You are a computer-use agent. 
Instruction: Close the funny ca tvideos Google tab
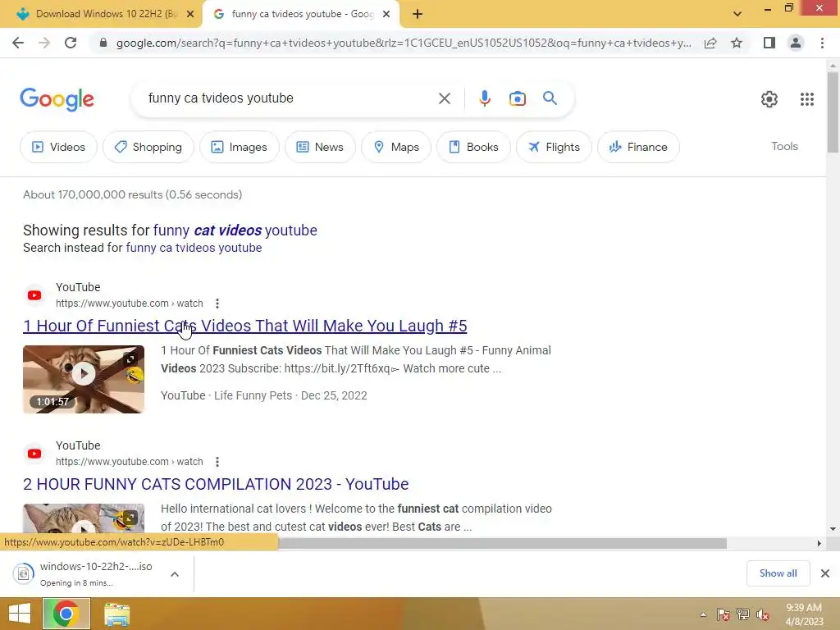point(386,15)
